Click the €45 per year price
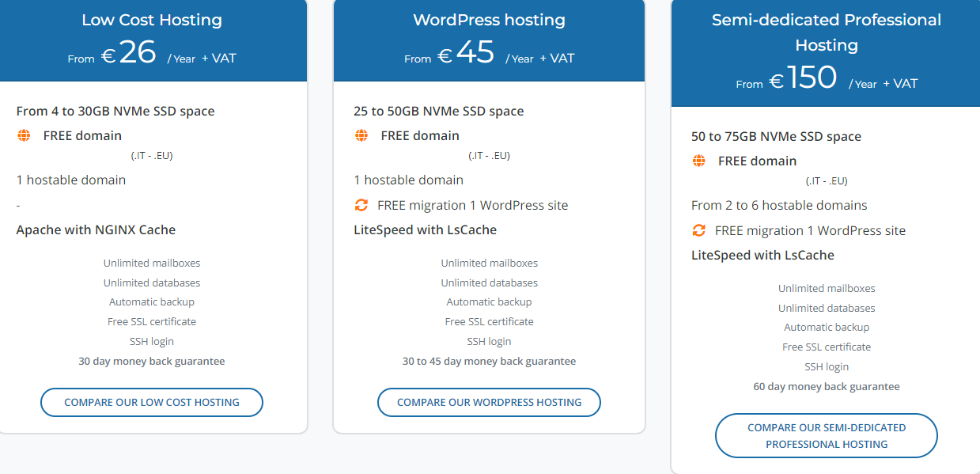The image size is (980, 474). (475, 53)
